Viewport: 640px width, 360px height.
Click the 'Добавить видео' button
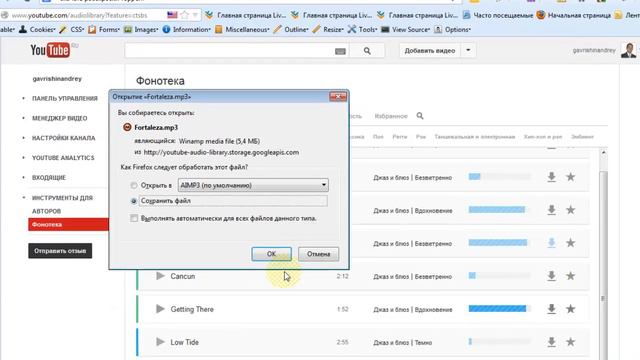coord(430,51)
